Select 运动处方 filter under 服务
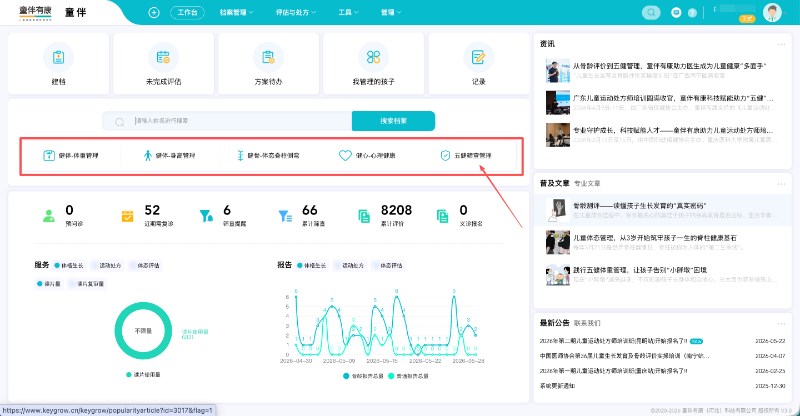 pyautogui.click(x=107, y=265)
